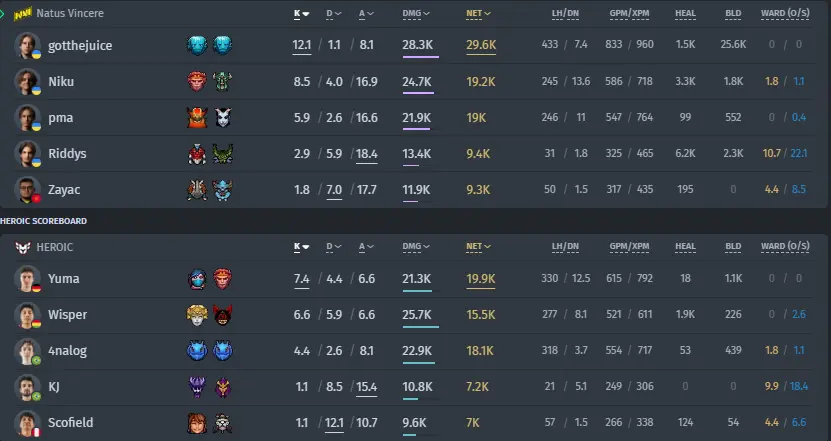Screen dimensions: 831x441
Task: Sort HEROIC table by deaths (D)
Action: [x=333, y=246]
